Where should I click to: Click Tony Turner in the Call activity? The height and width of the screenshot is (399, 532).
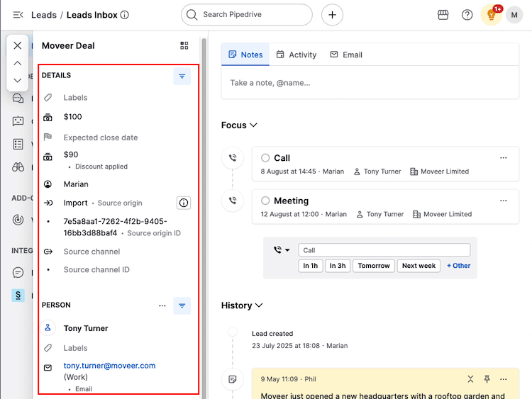(382, 172)
